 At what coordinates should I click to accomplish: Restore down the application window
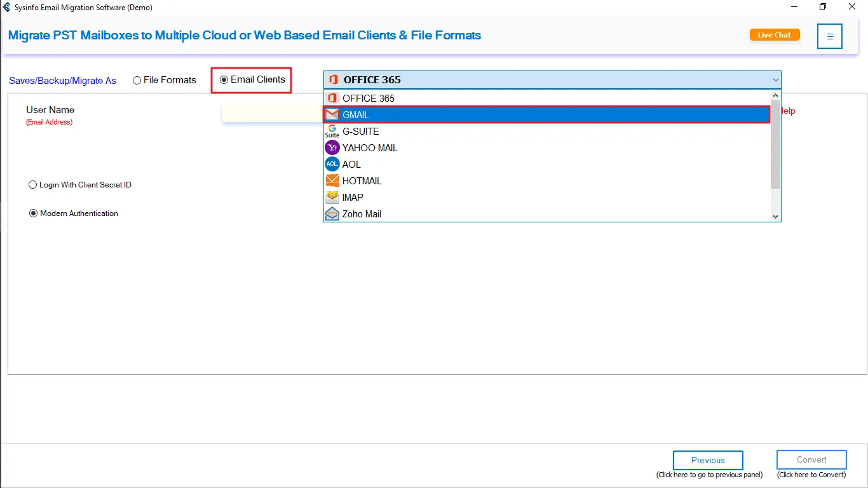pyautogui.click(x=823, y=7)
